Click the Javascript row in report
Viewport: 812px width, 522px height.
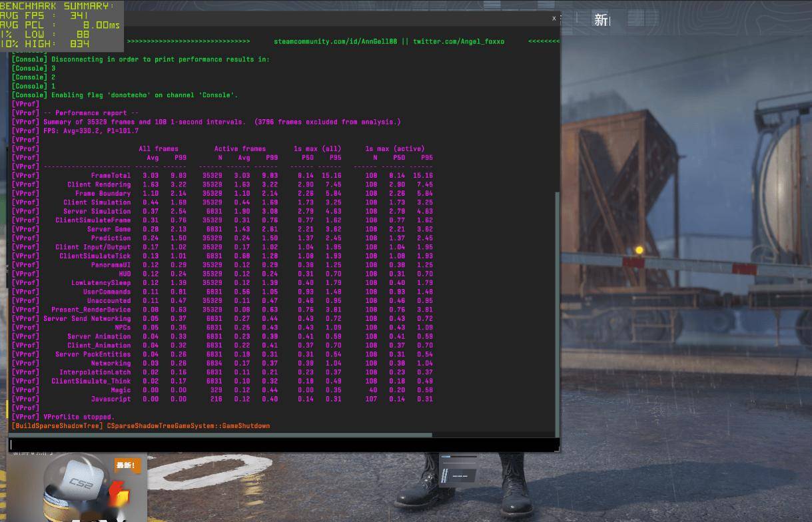pos(111,399)
